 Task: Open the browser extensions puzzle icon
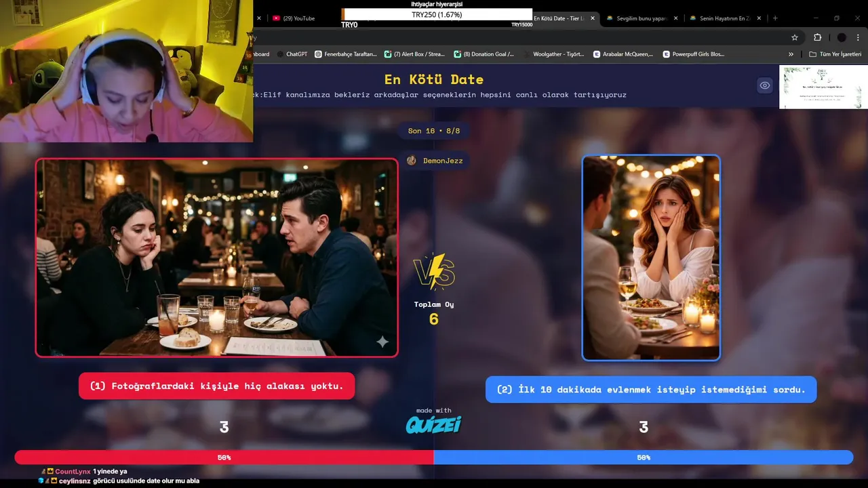[x=817, y=37]
